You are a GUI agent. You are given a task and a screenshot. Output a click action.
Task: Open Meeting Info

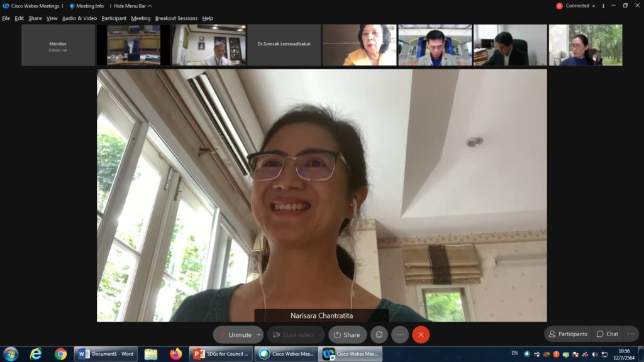click(x=86, y=6)
